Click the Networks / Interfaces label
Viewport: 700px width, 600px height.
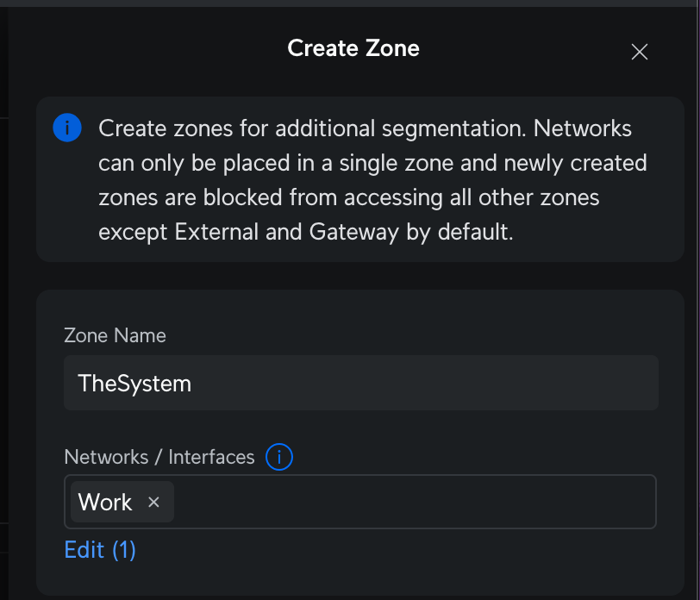coord(159,457)
